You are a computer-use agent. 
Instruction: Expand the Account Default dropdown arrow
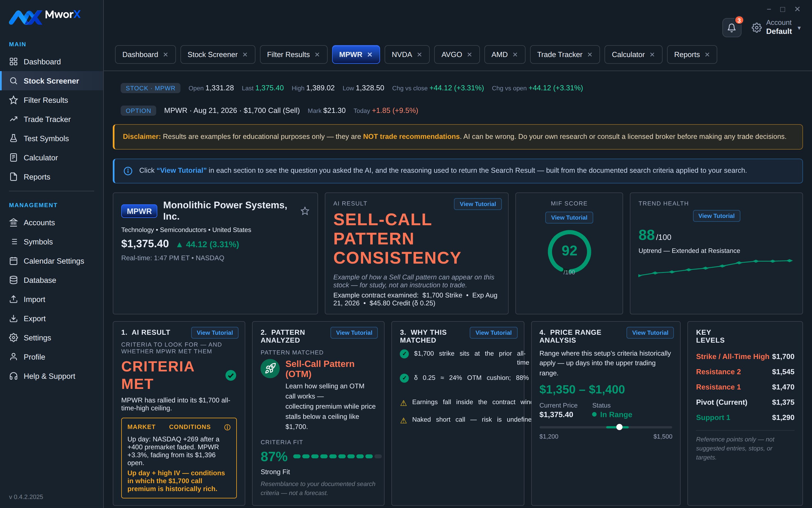799,28
